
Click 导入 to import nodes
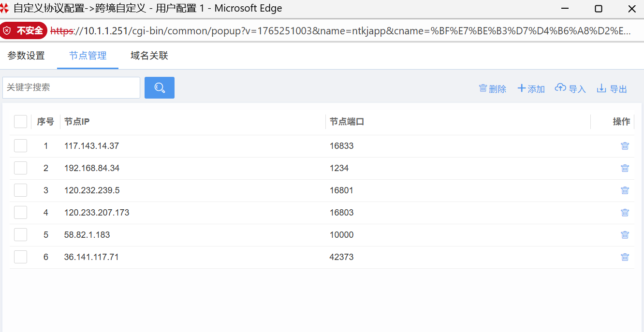point(570,89)
